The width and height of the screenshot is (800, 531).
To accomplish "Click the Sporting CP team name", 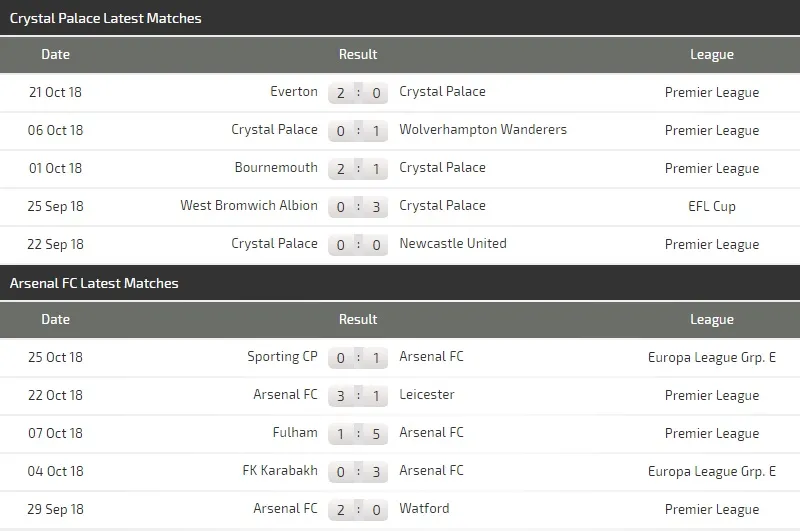I will [x=282, y=357].
